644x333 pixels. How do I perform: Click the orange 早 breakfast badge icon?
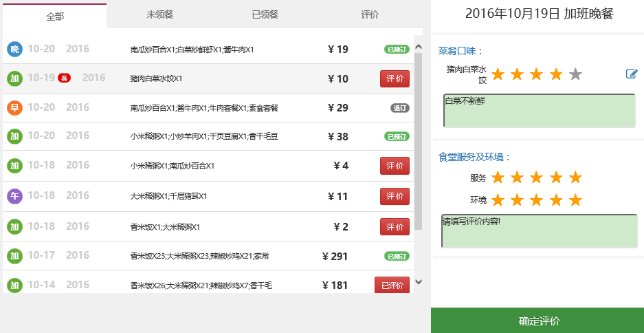pyautogui.click(x=14, y=108)
